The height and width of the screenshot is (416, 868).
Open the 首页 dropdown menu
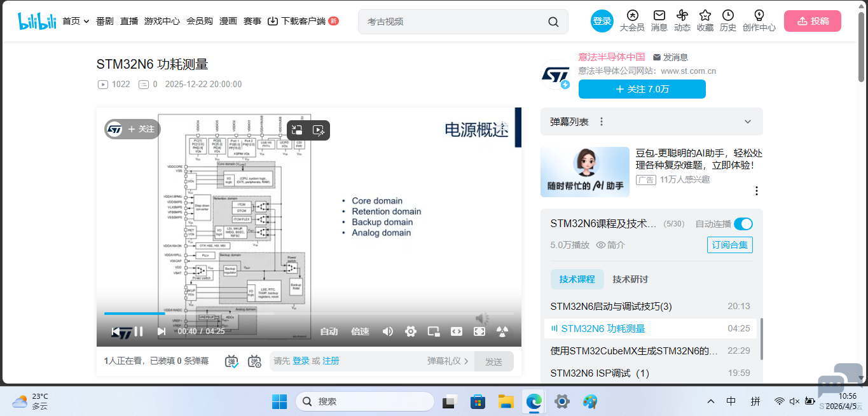tap(76, 21)
